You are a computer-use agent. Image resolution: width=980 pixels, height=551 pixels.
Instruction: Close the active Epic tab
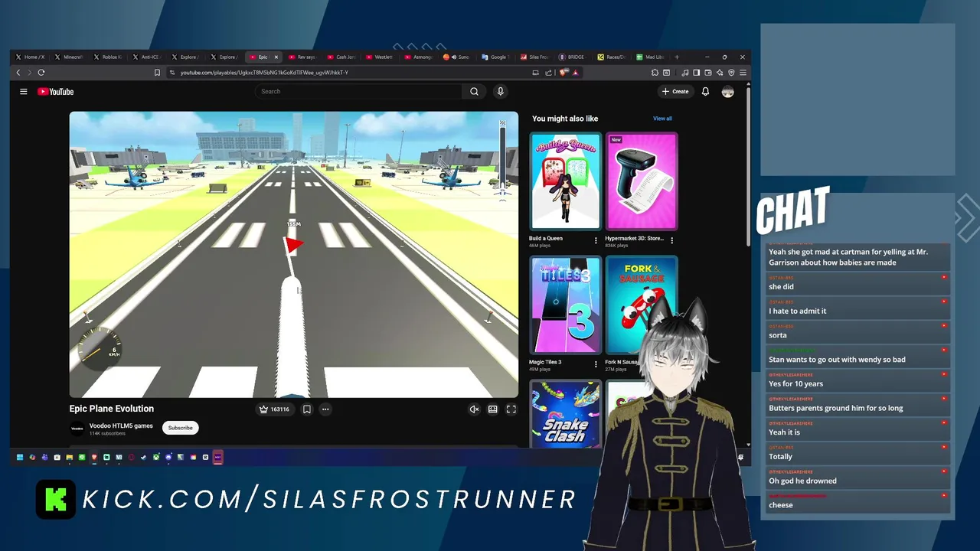click(x=276, y=57)
